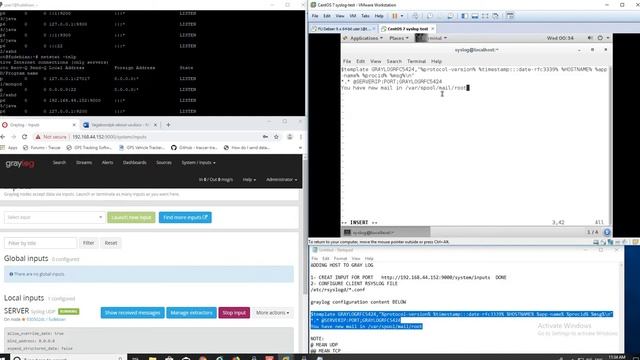This screenshot has width=640, height=360.
Task: Click VMware show library sidebar icon
Action: coord(464,16)
